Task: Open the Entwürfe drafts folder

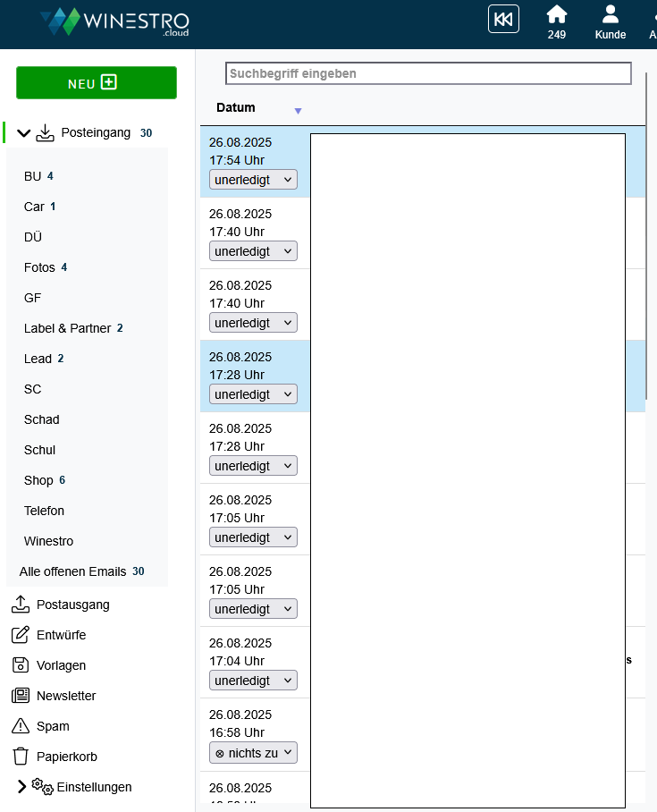Action: pos(61,635)
